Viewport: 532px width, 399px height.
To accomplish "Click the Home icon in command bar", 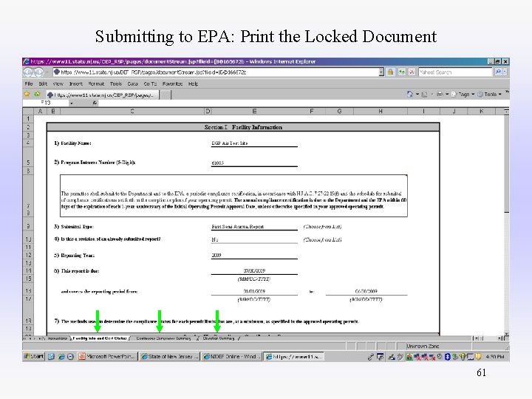I will [410, 94].
